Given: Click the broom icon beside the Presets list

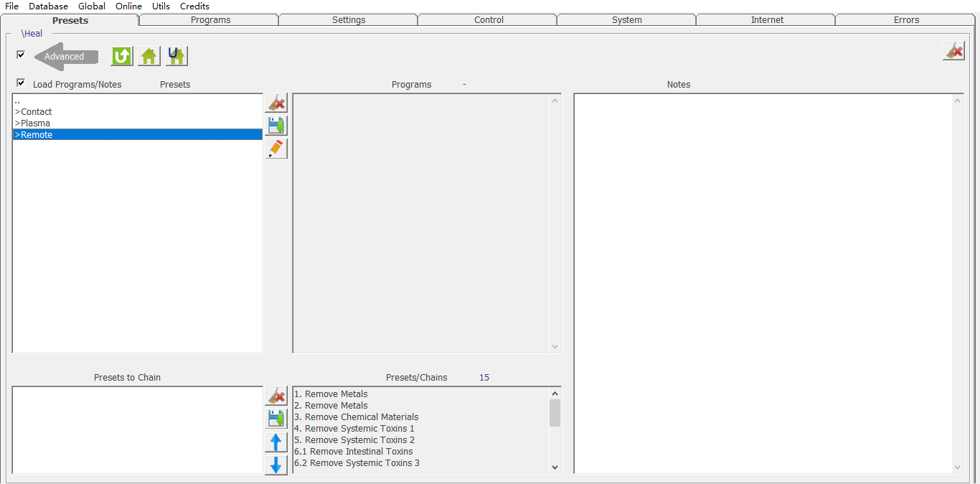Looking at the screenshot, I should pos(276,103).
